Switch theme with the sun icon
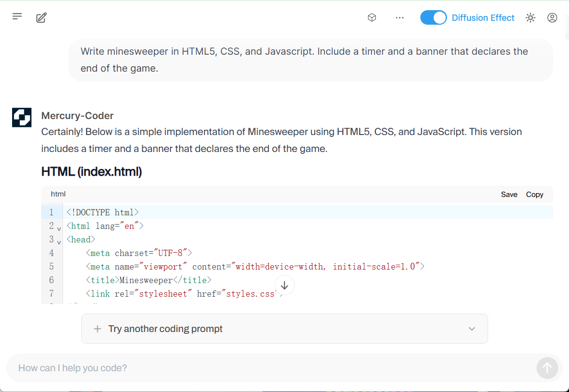 (530, 17)
